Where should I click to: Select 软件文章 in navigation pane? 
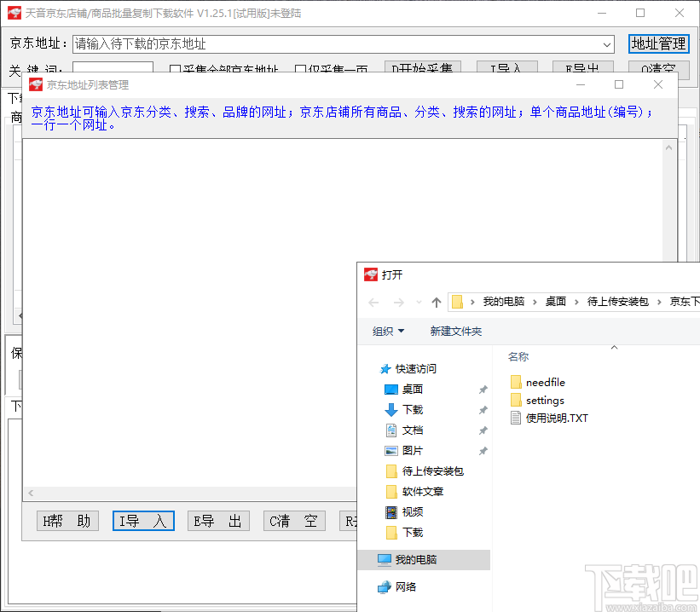414,492
